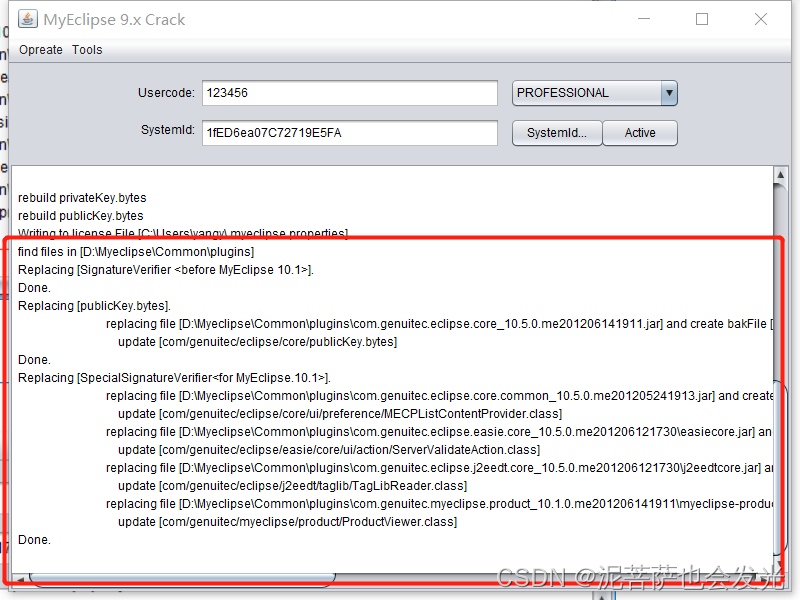The image size is (800, 600).
Task: Click 'Replacing [SignatureVerifier <before MyEclipse 10.1>]' line
Action: click(x=166, y=270)
